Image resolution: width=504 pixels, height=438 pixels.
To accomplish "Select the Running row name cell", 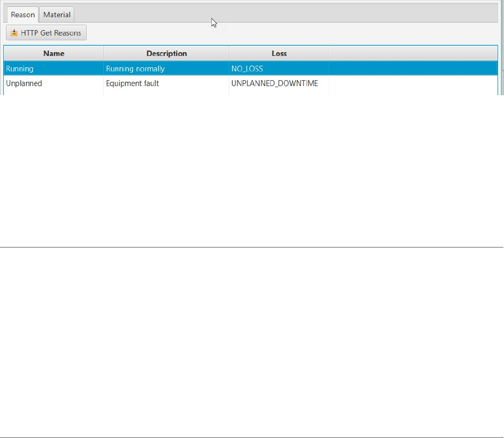I will pyautogui.click(x=54, y=68).
